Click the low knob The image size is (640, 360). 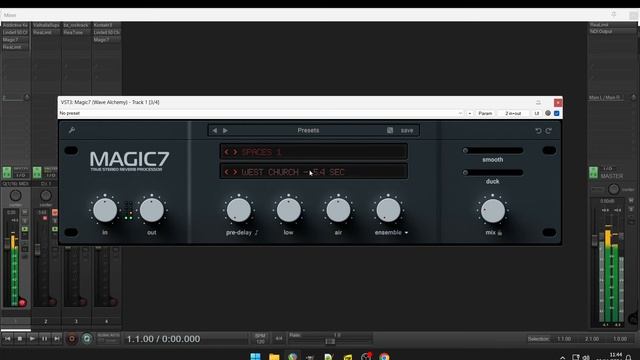click(x=289, y=211)
